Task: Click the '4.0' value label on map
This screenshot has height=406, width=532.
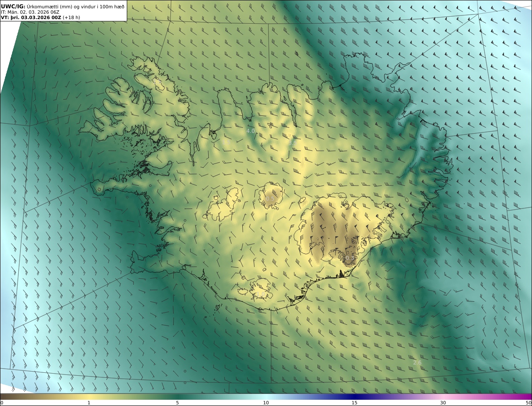Action: [x=251, y=131]
